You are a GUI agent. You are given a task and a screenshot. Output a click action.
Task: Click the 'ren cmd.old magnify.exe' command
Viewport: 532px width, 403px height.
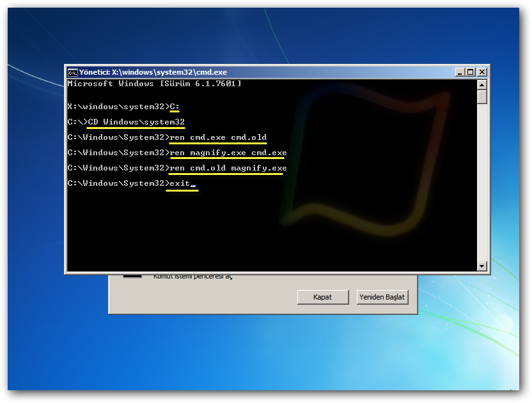[228, 168]
